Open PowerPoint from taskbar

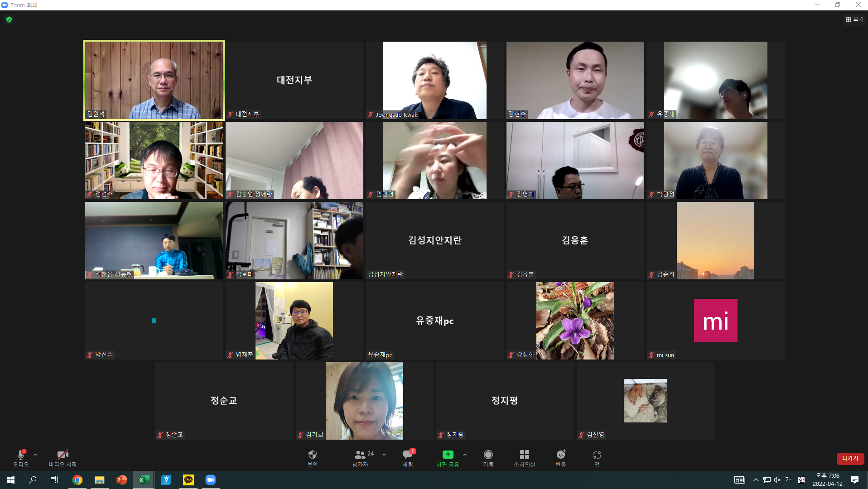[122, 480]
